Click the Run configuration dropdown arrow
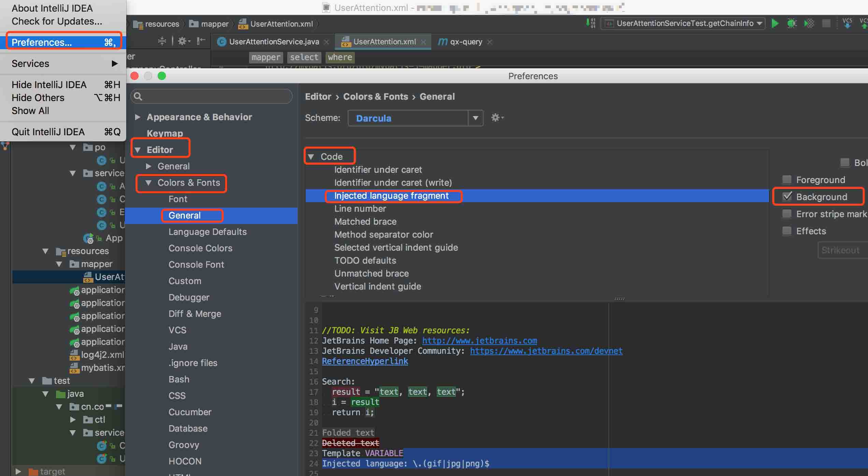Screen dimensions: 868x476 pos(759,24)
